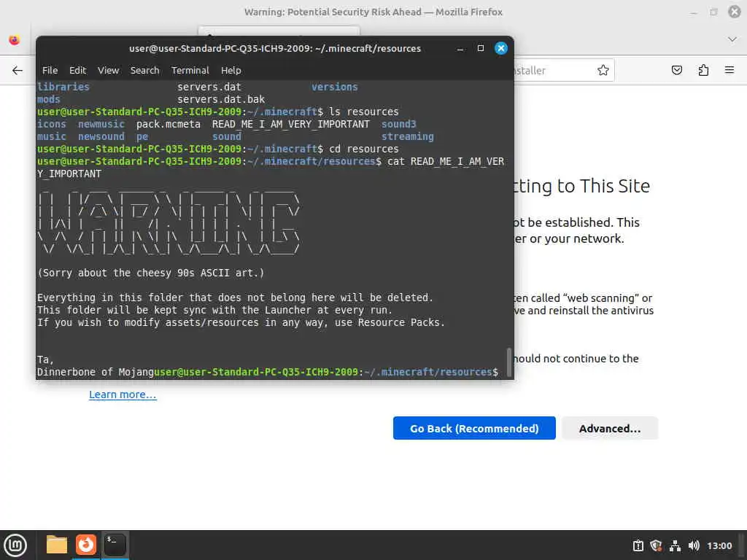This screenshot has height=560, width=747.
Task: Click the 'mods' directory name
Action: 49,99
